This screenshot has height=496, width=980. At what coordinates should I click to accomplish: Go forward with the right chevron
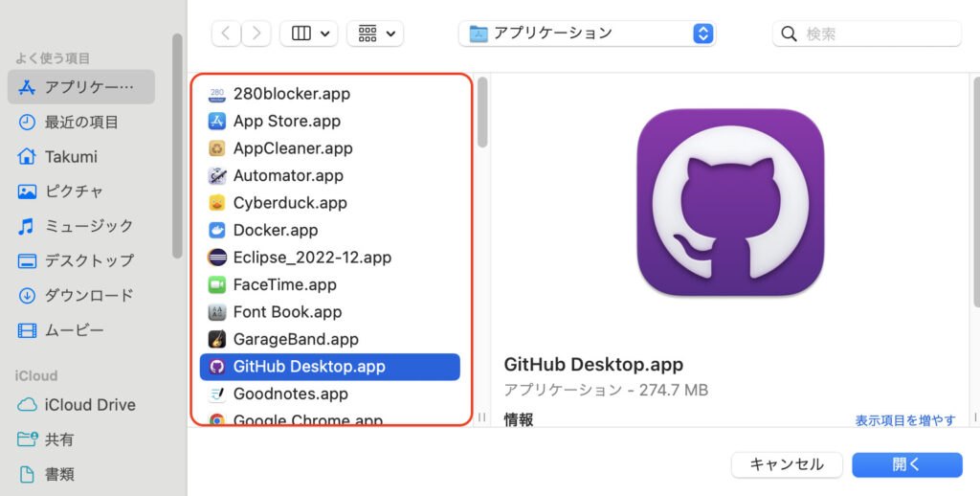[x=256, y=34]
